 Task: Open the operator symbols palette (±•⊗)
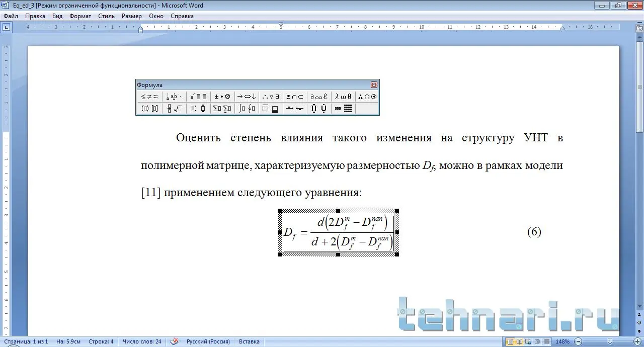222,97
